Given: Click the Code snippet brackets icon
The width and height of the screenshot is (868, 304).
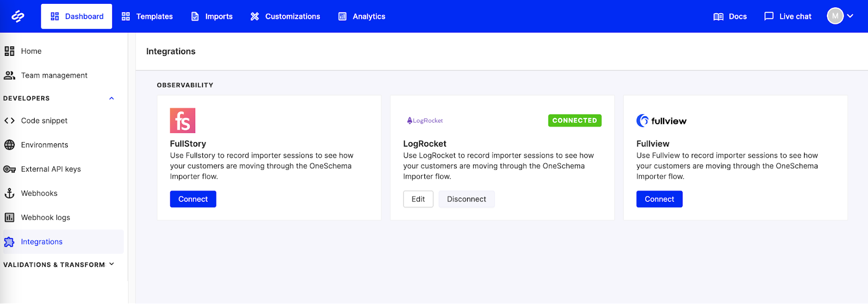Looking at the screenshot, I should [x=9, y=121].
